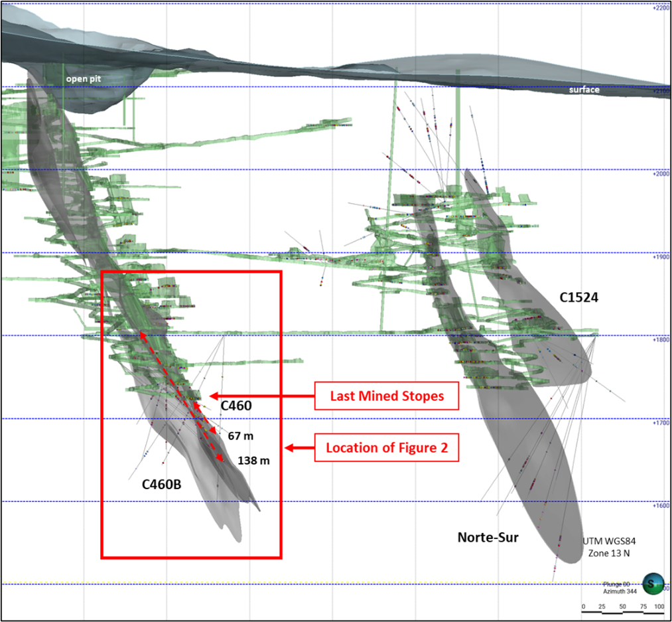Click the compass orientation ball marked S
The height and width of the screenshot is (622, 672).
pyautogui.click(x=651, y=583)
